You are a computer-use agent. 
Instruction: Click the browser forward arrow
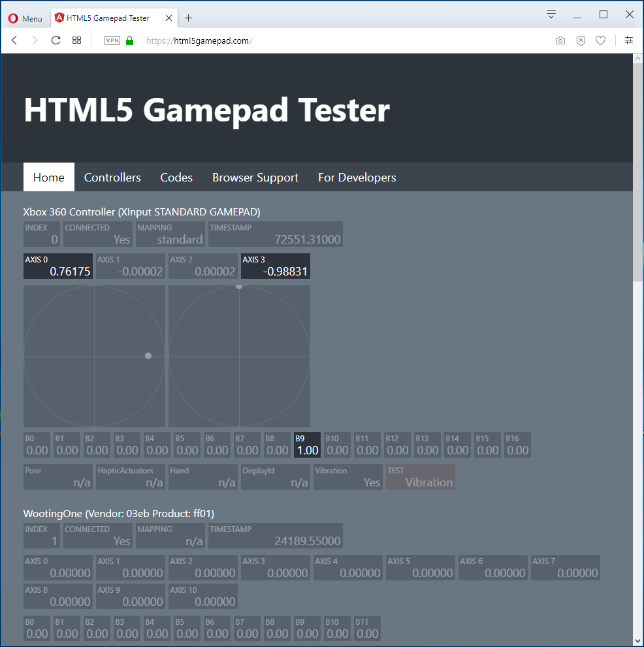(x=35, y=40)
